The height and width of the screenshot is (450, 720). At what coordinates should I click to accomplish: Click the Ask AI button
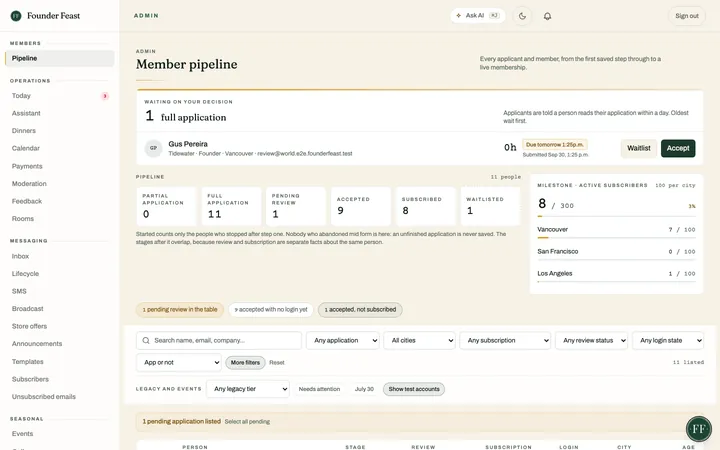click(478, 16)
